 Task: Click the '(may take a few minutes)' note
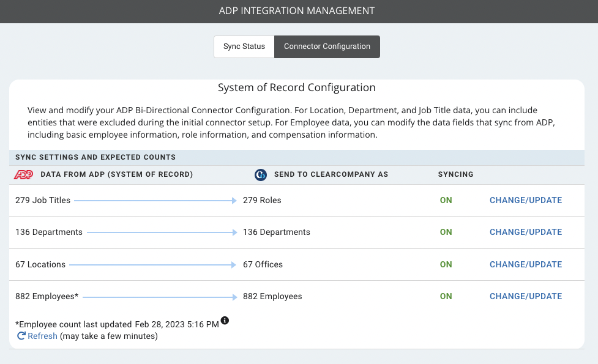point(109,336)
